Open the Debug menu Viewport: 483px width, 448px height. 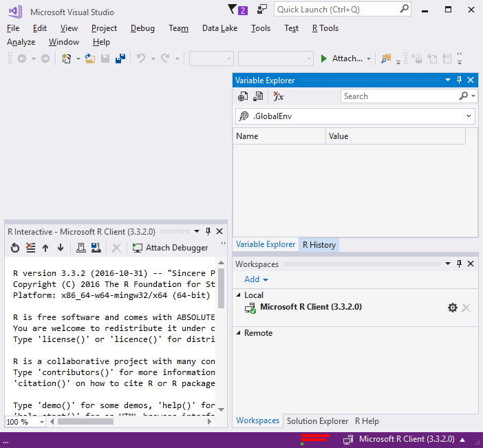[x=142, y=28]
